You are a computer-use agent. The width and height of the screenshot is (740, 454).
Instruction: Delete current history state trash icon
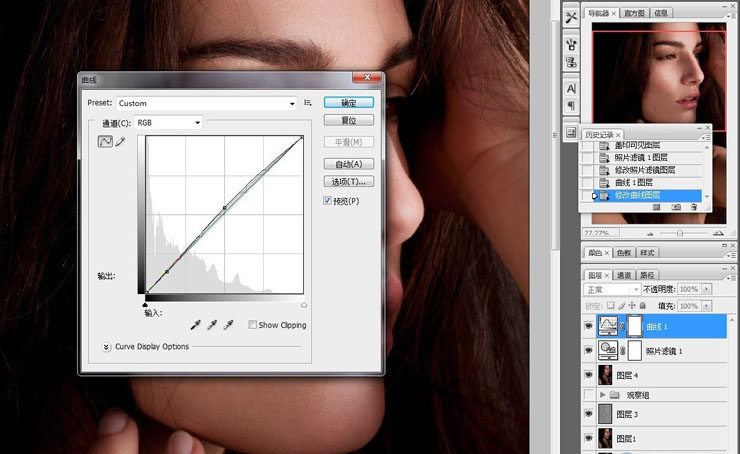(x=693, y=207)
